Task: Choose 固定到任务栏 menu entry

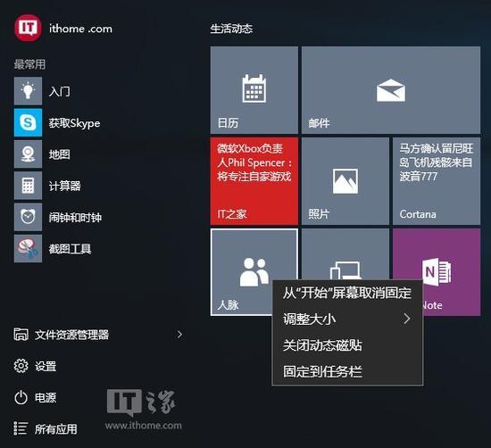Action: click(347, 371)
